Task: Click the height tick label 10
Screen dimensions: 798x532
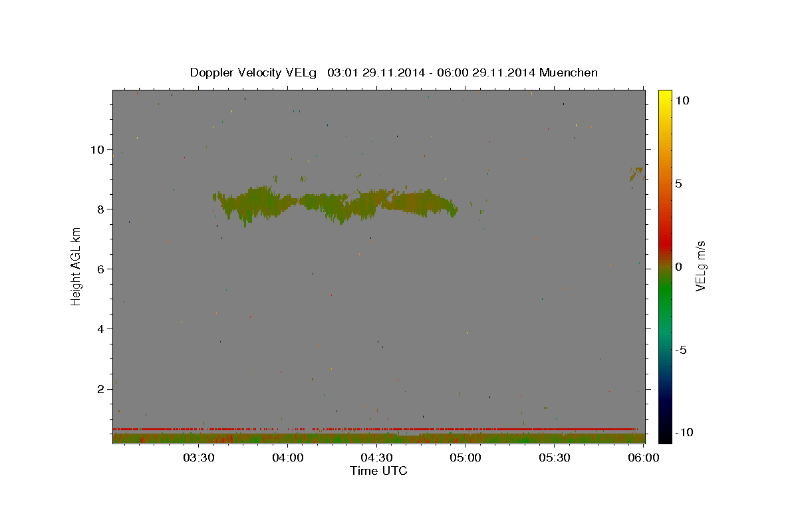Action: (x=98, y=150)
